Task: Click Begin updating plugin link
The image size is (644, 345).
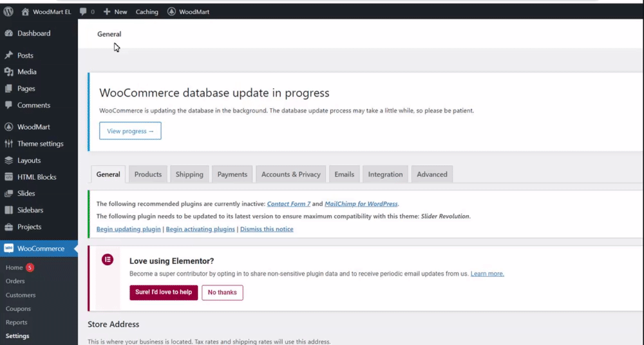Action: pyautogui.click(x=129, y=229)
